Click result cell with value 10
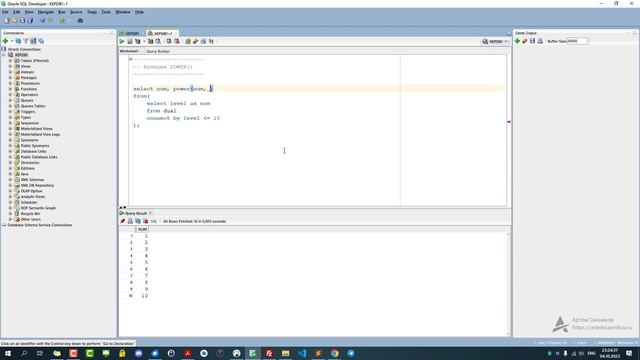 coord(144,296)
